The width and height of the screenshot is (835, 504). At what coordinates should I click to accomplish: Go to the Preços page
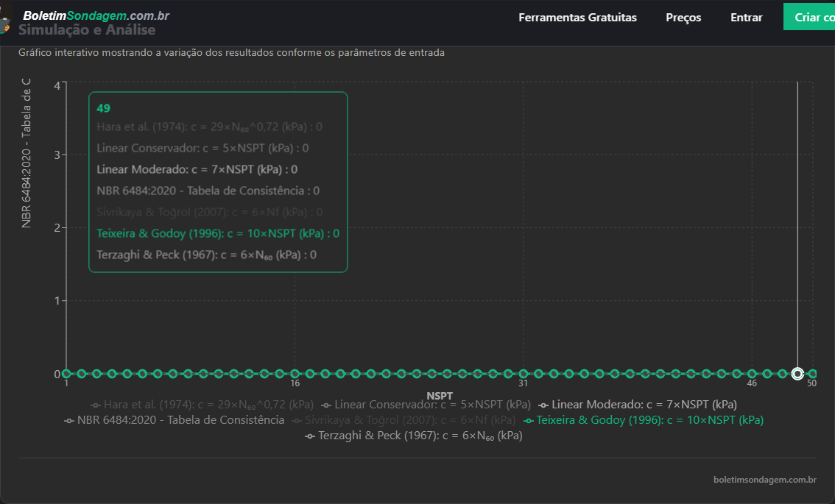coord(683,17)
